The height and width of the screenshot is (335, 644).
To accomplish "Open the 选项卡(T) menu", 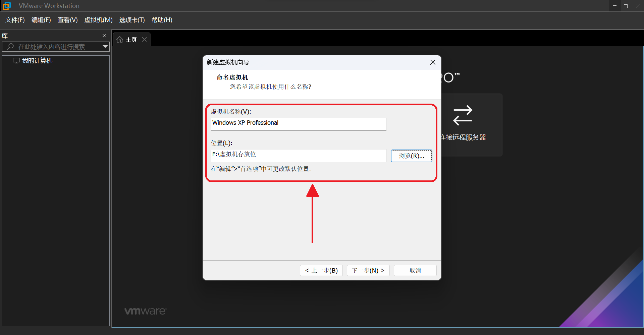I will (x=132, y=20).
